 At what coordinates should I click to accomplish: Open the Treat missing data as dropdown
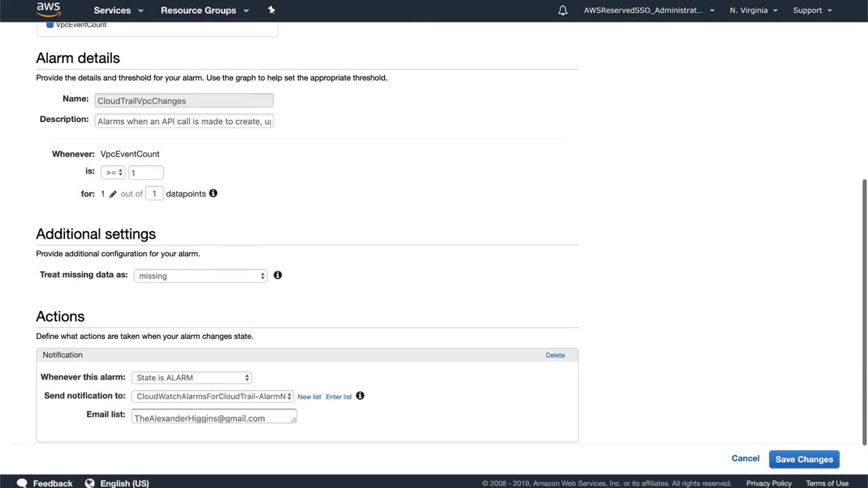[x=201, y=276]
